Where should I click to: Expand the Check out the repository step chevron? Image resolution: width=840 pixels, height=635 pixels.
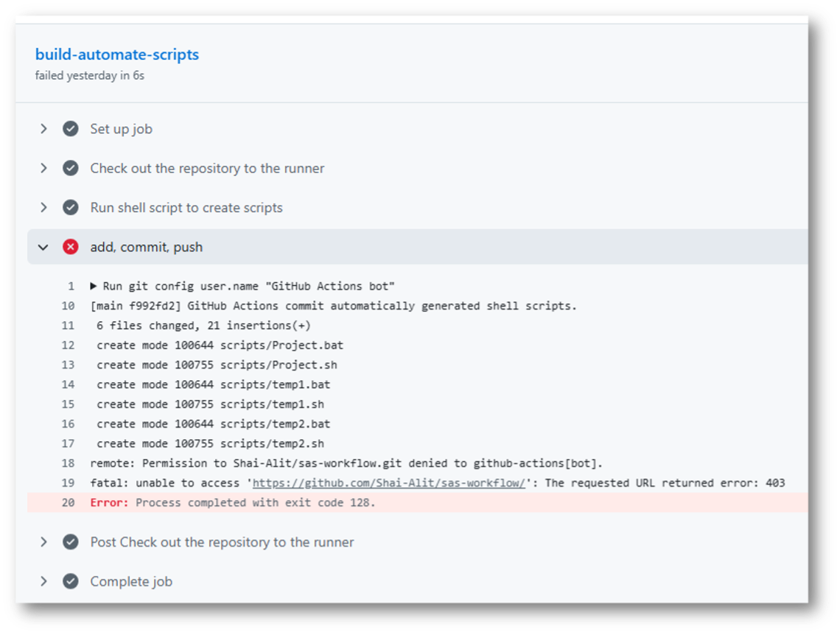click(43, 169)
